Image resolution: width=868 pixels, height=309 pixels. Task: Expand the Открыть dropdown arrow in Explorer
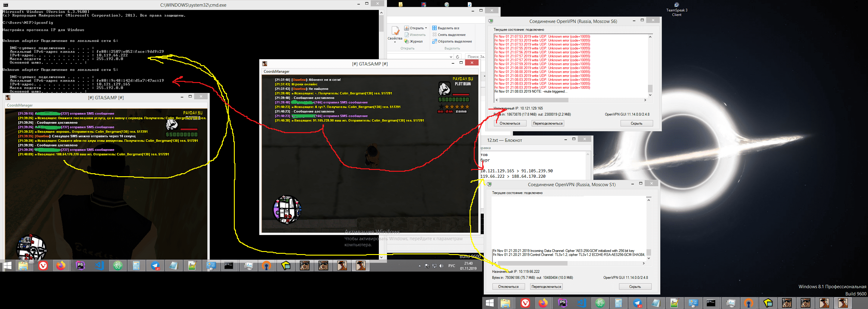point(426,28)
